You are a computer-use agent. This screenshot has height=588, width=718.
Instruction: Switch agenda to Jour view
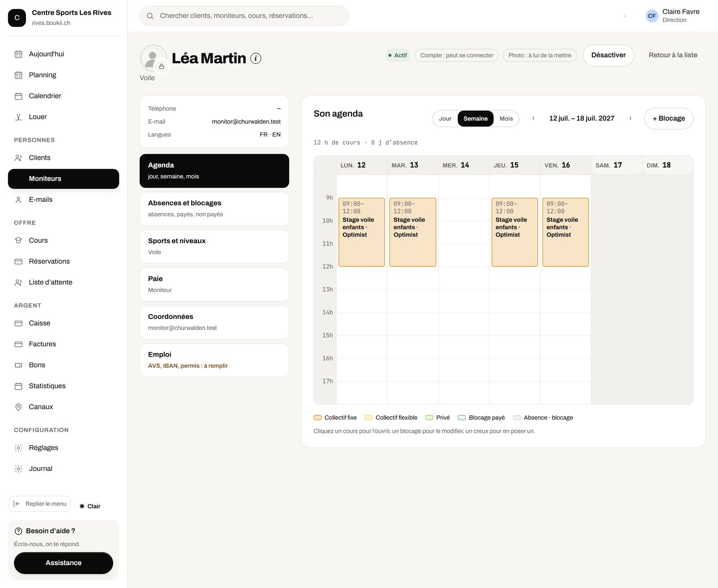[x=445, y=118]
